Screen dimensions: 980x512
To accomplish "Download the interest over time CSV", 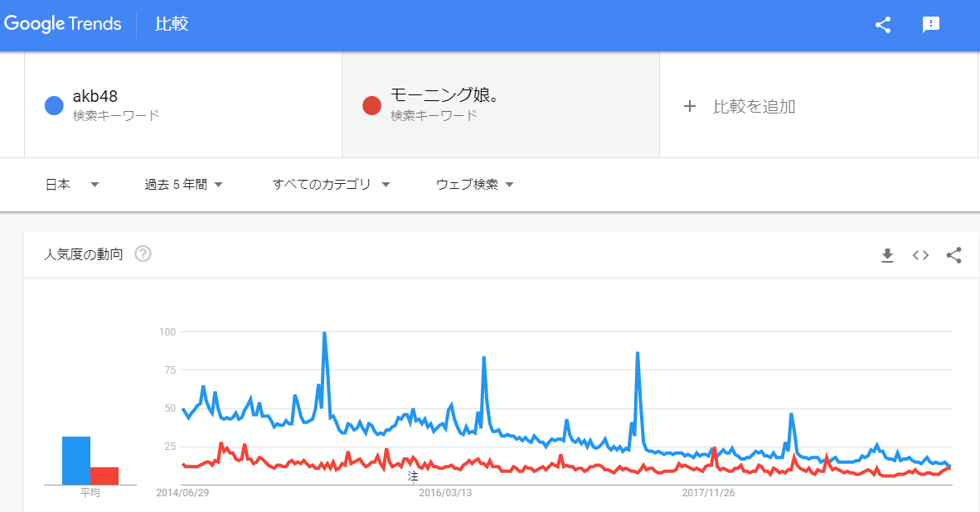I will pos(887,255).
